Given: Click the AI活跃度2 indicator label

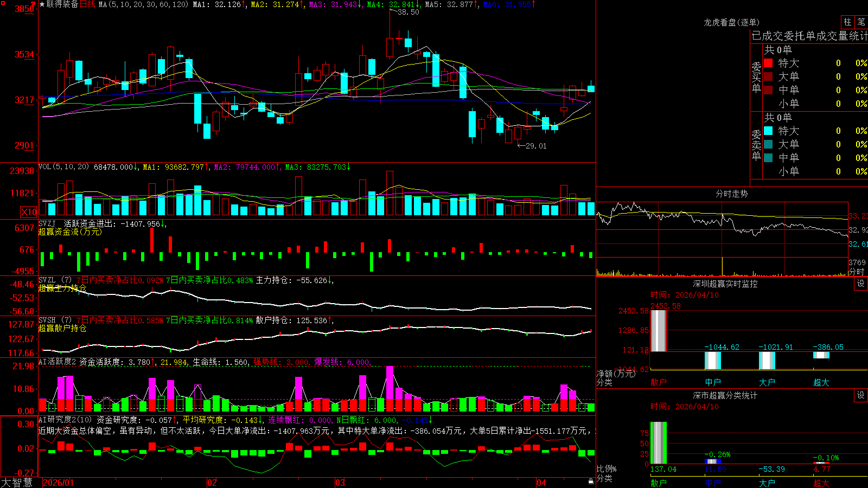Looking at the screenshot, I should [58, 362].
